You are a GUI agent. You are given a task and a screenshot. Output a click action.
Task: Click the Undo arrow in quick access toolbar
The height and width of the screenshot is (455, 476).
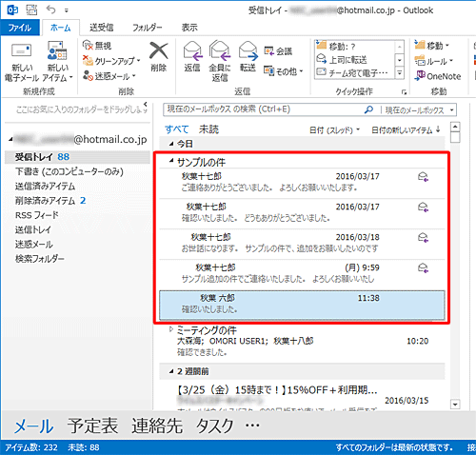pos(50,10)
